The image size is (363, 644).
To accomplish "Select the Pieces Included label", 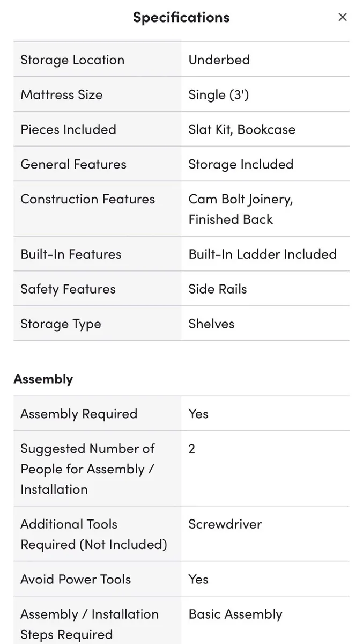I will 68,129.
